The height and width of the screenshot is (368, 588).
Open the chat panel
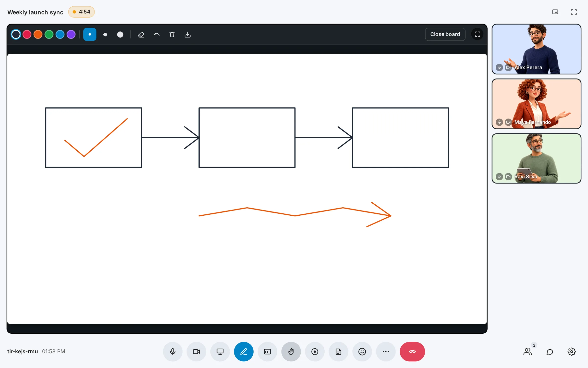coord(550,352)
